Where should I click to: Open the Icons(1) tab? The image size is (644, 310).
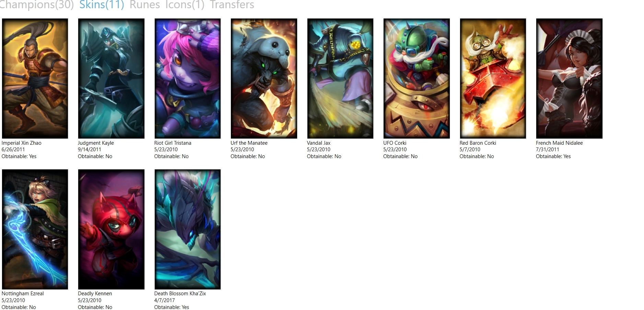click(x=185, y=5)
